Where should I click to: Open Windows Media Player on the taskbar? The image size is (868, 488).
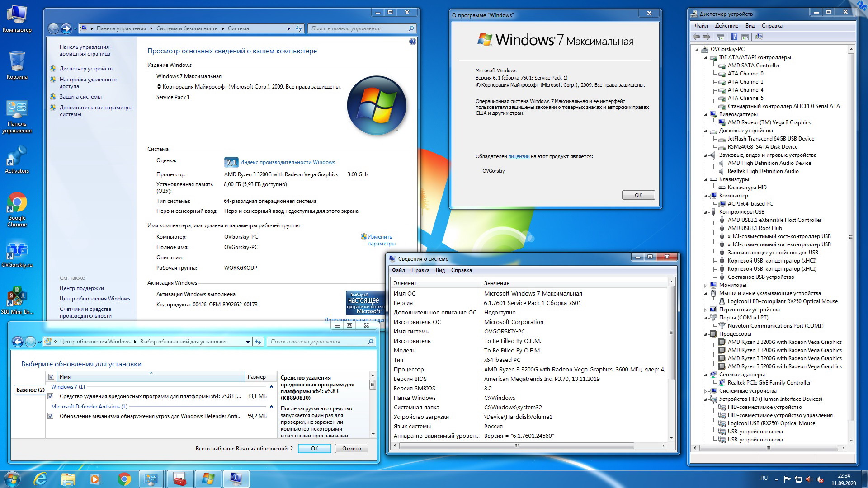[95, 479]
